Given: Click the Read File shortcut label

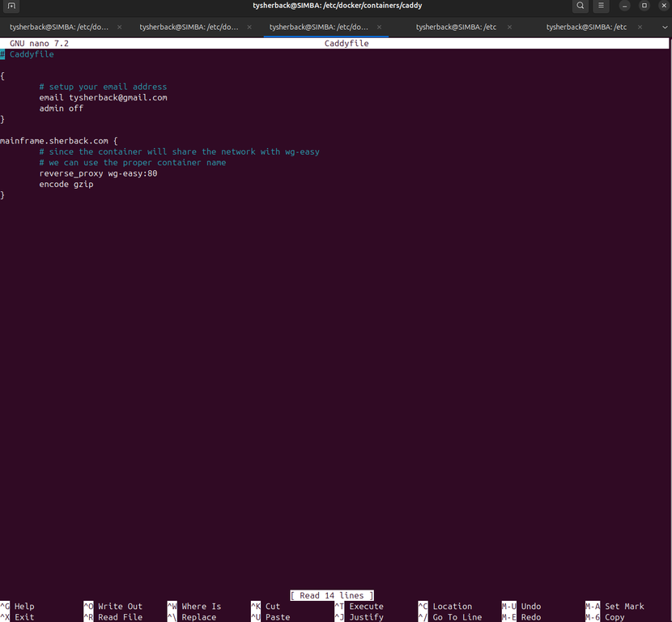Looking at the screenshot, I should (x=120, y=617).
